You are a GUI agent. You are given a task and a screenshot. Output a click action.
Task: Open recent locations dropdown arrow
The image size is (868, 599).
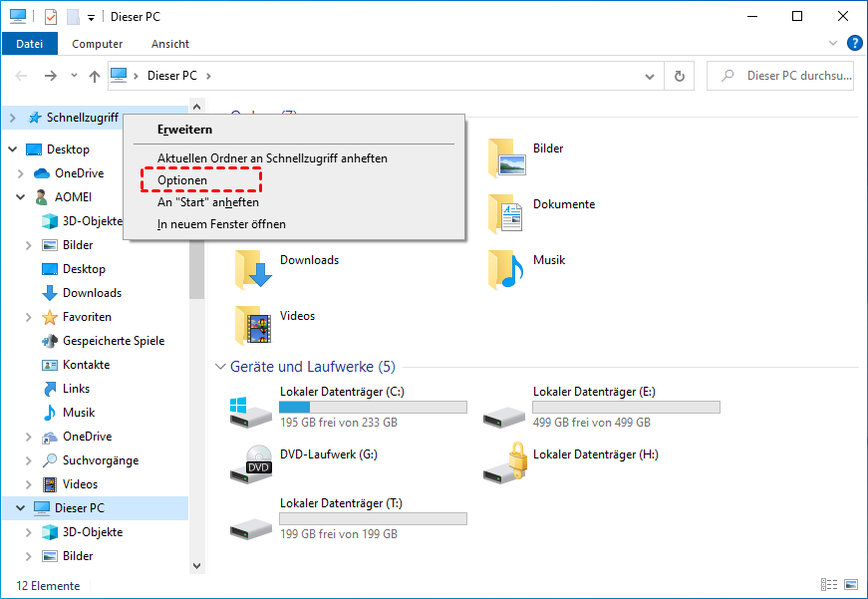pos(74,76)
